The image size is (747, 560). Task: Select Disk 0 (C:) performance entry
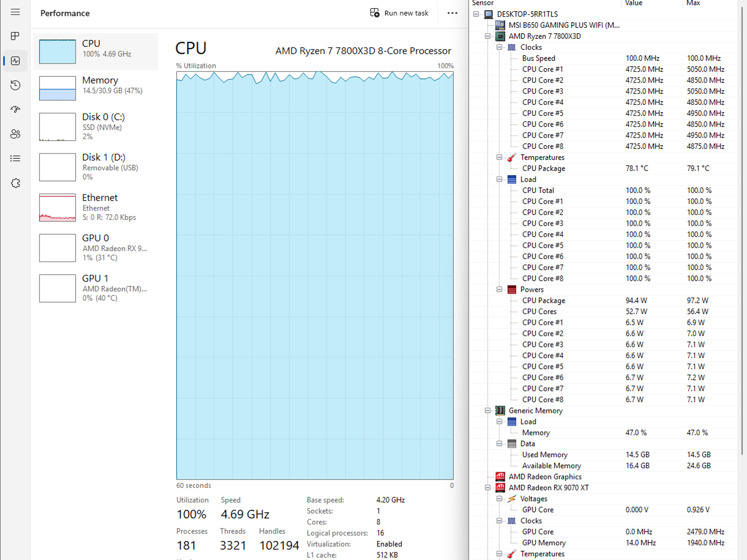click(x=96, y=127)
